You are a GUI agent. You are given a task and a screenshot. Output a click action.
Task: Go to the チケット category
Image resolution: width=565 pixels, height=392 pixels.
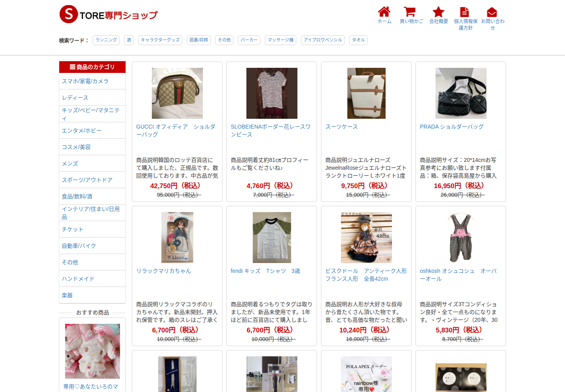pos(92,229)
